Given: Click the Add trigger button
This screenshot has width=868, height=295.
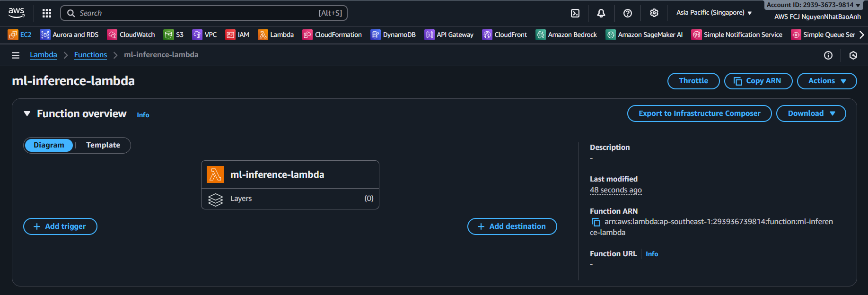Looking at the screenshot, I should click(x=60, y=226).
